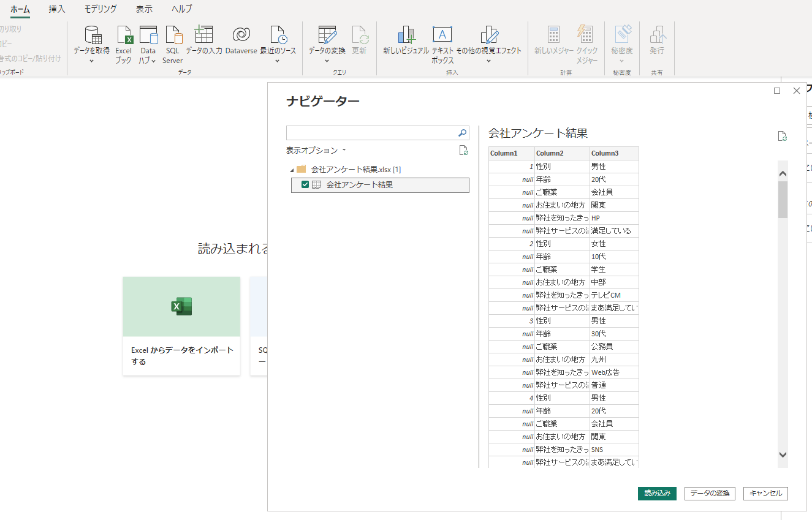Viewport: 812px width, 520px height.
Task: Open the データを取得 dropdown arrow
Action: [92, 61]
